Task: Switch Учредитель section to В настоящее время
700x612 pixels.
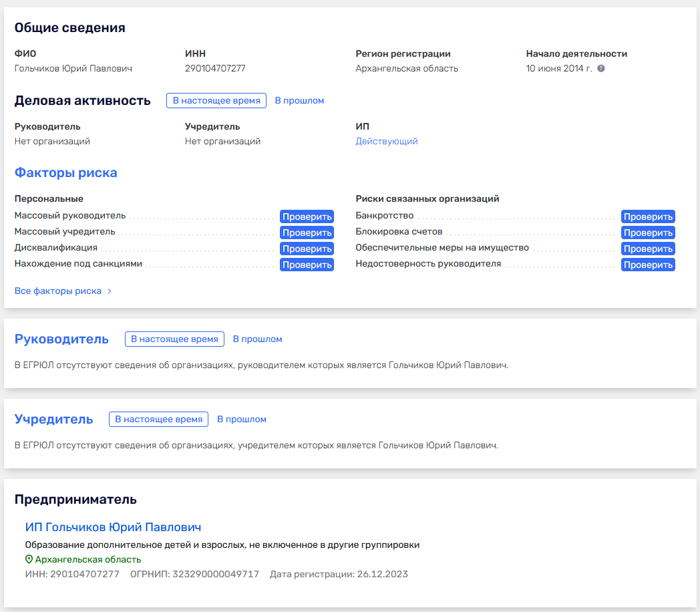Action: pyautogui.click(x=158, y=419)
